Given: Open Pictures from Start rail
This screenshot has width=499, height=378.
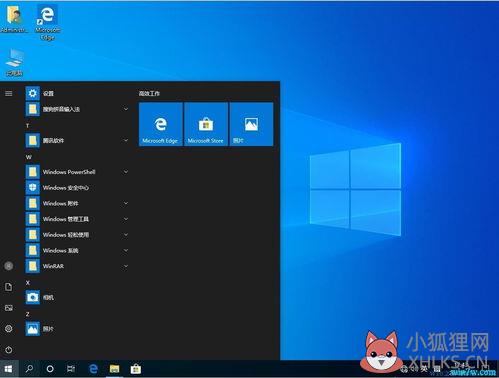Looking at the screenshot, I should click(x=9, y=308).
